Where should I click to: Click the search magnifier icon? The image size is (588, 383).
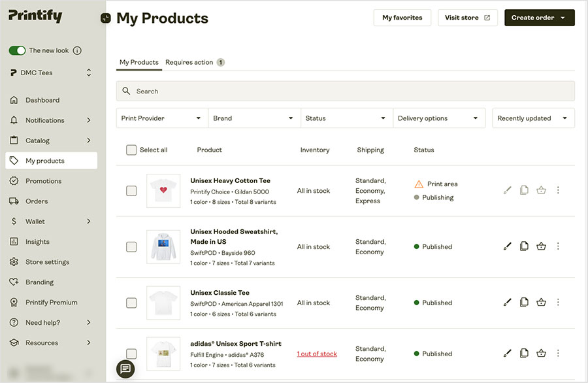tap(126, 91)
